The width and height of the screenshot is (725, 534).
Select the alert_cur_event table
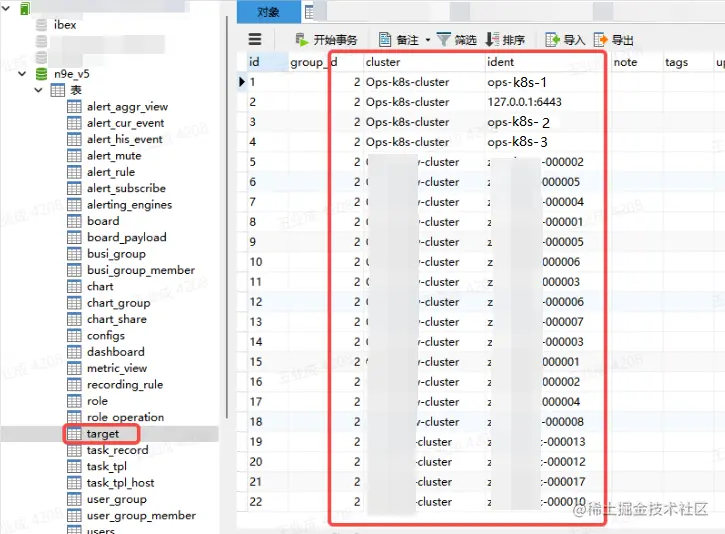[x=125, y=123]
